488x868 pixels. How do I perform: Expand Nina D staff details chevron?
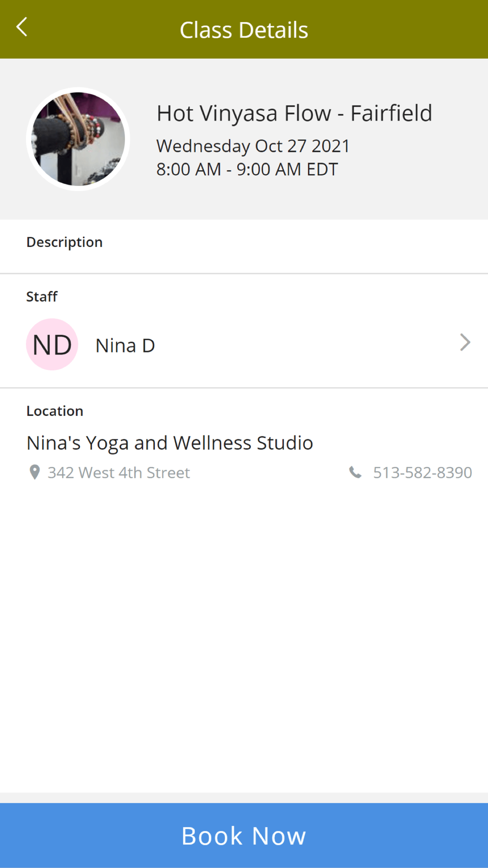pyautogui.click(x=465, y=343)
